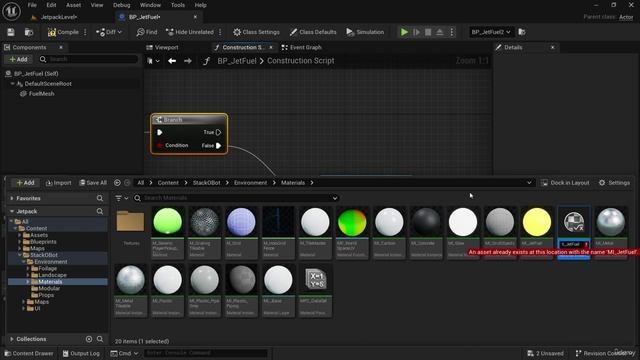This screenshot has width=640, height=360.
Task: Toggle the Content Drawer
Action: [x=29, y=353]
